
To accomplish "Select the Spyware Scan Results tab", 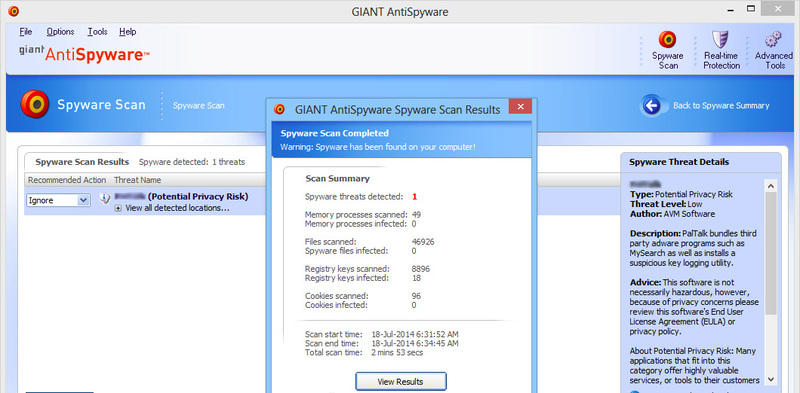I will [x=82, y=162].
